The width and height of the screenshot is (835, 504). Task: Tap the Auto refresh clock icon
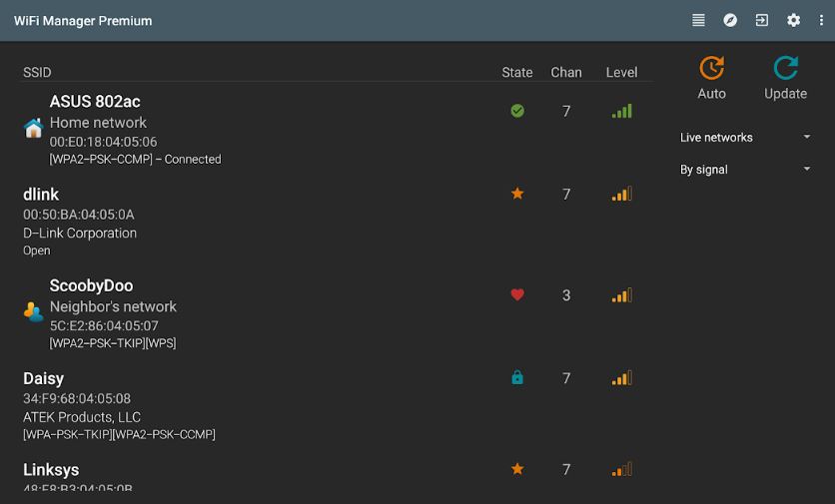point(711,68)
